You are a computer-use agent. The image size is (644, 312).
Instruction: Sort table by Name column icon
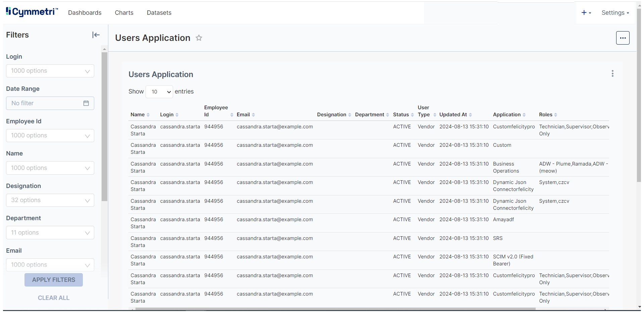pyautogui.click(x=148, y=115)
